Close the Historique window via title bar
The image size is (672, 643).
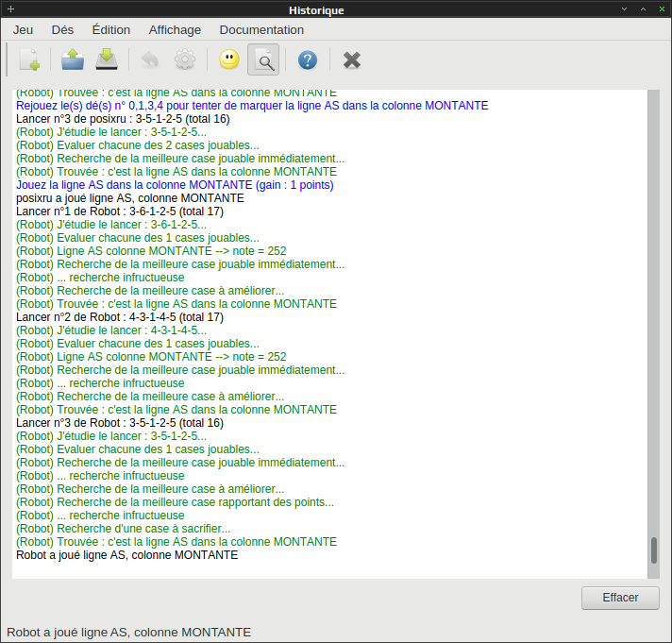coord(663,9)
